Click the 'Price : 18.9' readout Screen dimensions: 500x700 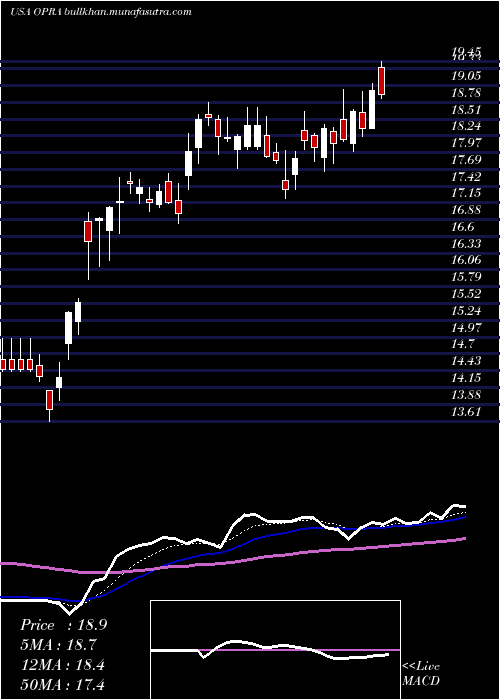(63, 625)
